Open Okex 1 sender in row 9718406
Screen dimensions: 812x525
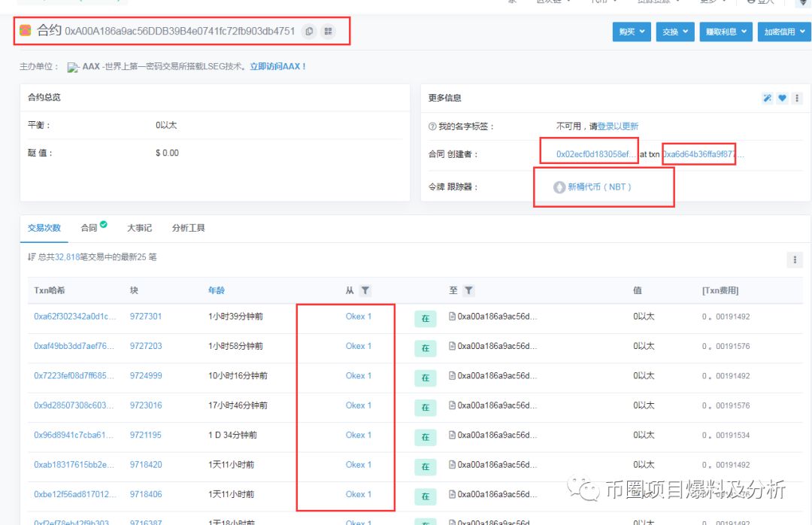tap(359, 494)
